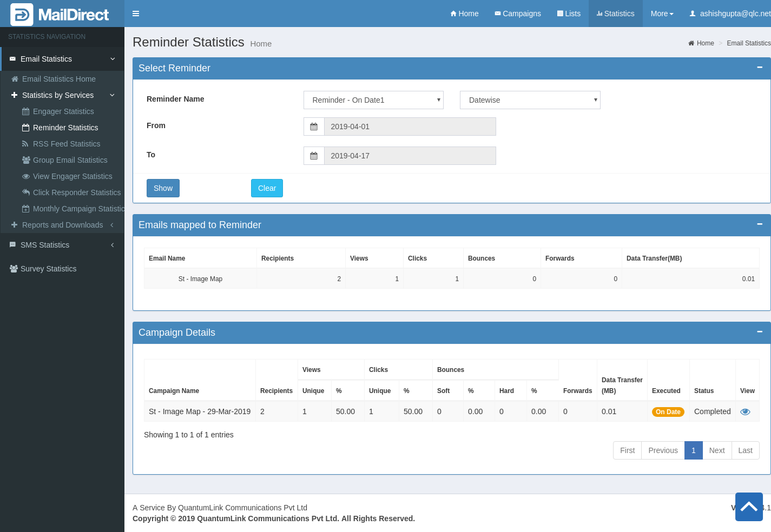Open RSS Feed Statistics in sidebar
This screenshot has height=532, width=771.
click(x=66, y=144)
